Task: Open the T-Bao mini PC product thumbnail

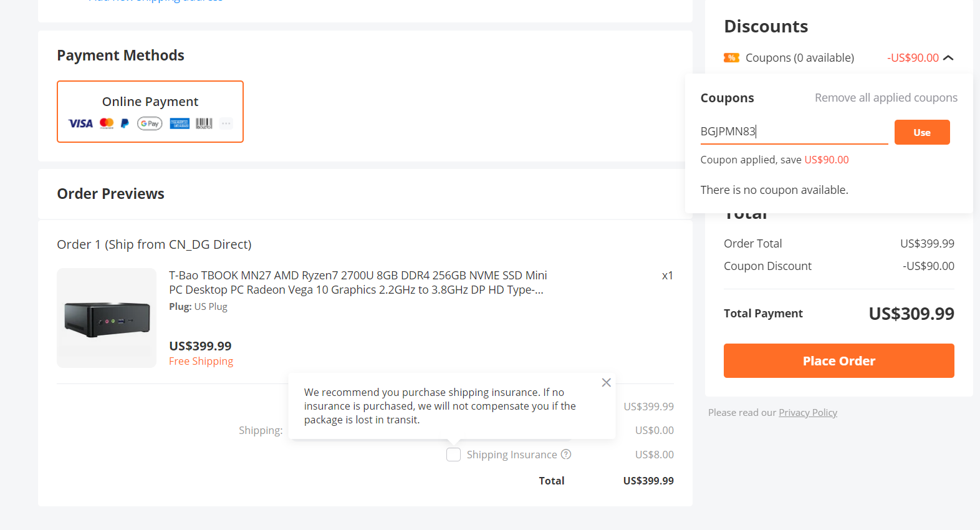Action: click(107, 318)
